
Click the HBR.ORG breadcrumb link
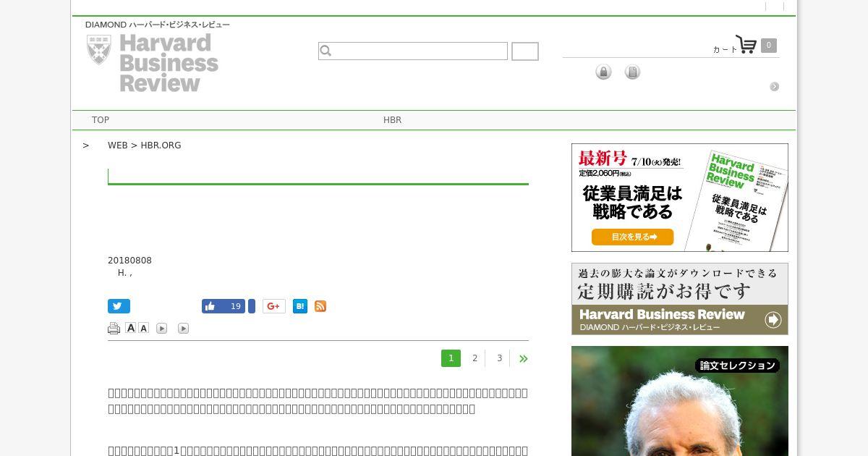point(161,145)
